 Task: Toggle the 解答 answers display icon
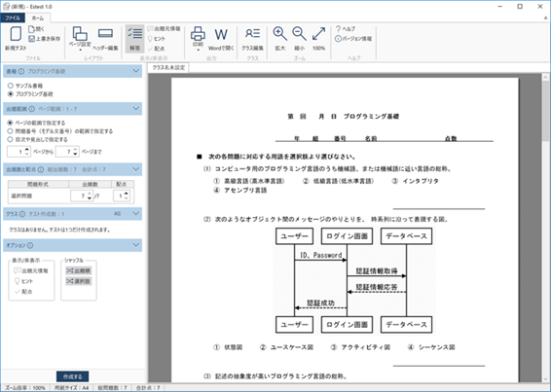pos(135,34)
